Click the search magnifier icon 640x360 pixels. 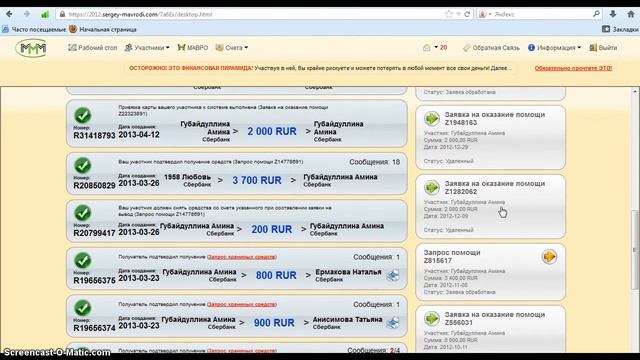click(x=596, y=14)
